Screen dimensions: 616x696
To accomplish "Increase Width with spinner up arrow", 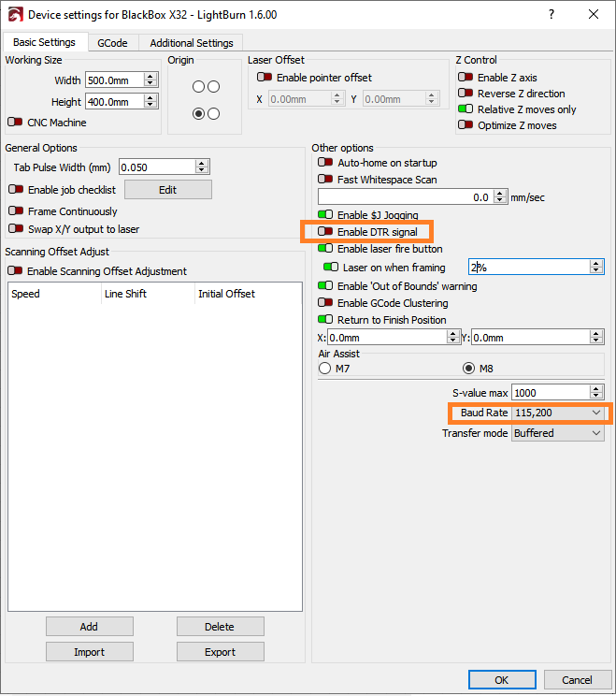I will point(150,77).
